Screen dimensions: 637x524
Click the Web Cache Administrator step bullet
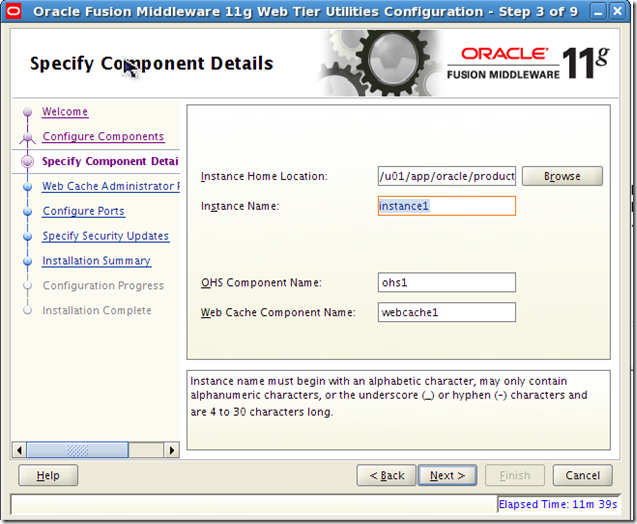click(28, 186)
